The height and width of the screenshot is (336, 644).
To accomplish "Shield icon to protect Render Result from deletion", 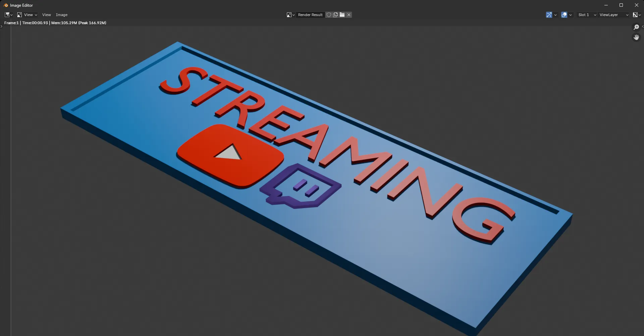I will (329, 15).
